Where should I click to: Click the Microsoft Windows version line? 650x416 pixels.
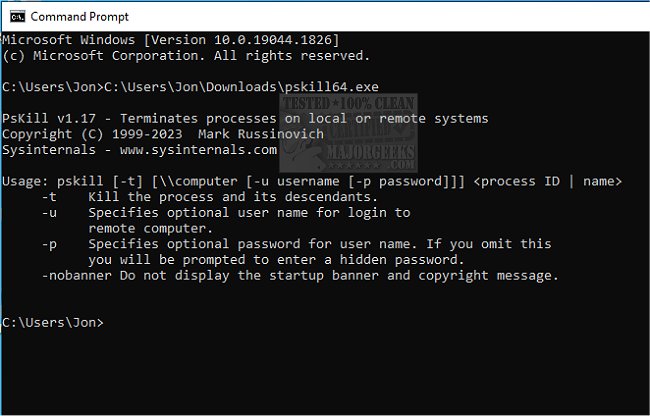(x=170, y=39)
